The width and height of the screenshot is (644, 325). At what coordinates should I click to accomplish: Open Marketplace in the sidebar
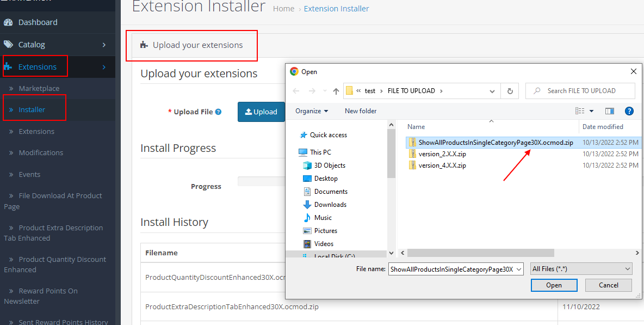[x=39, y=88]
